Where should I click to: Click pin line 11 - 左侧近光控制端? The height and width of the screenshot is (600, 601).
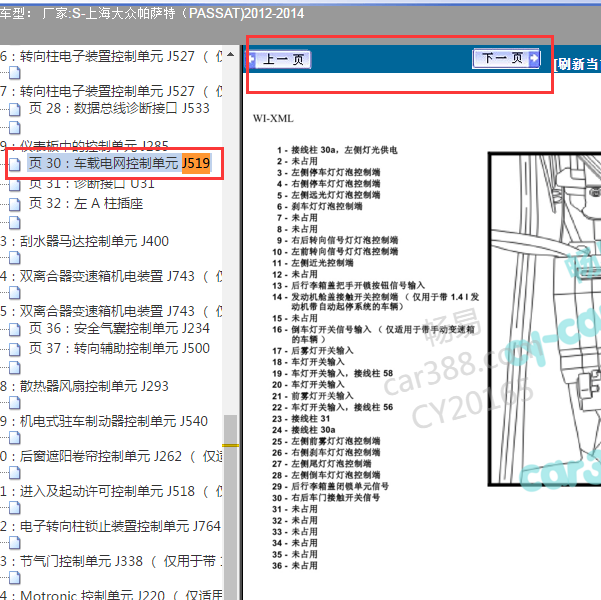tap(313, 263)
